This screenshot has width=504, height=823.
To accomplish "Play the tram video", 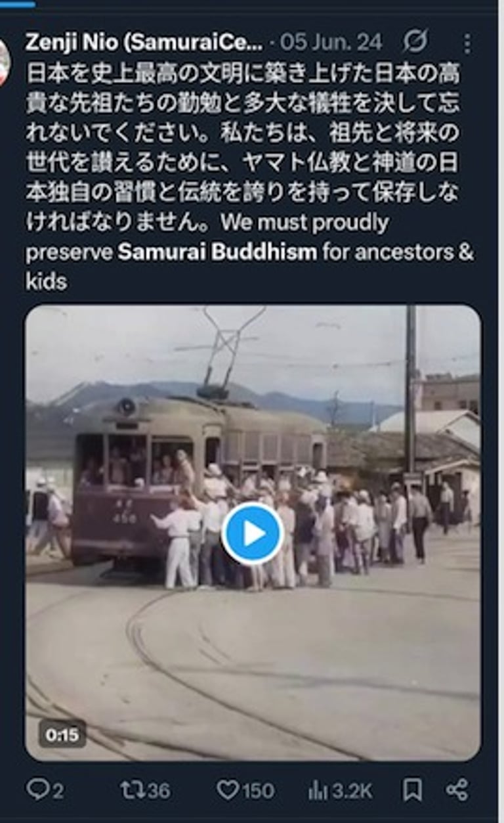I will [x=252, y=534].
